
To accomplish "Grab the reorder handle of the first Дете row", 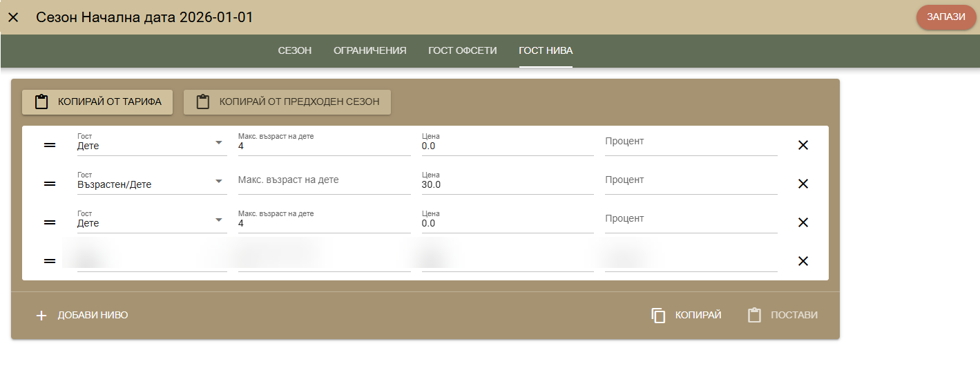I will coord(50,145).
